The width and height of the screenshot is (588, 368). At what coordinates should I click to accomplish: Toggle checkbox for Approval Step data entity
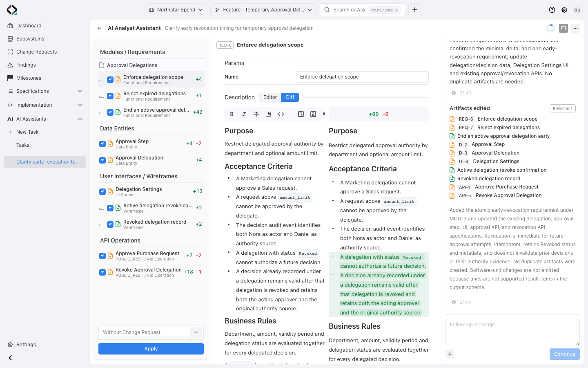pos(102,144)
